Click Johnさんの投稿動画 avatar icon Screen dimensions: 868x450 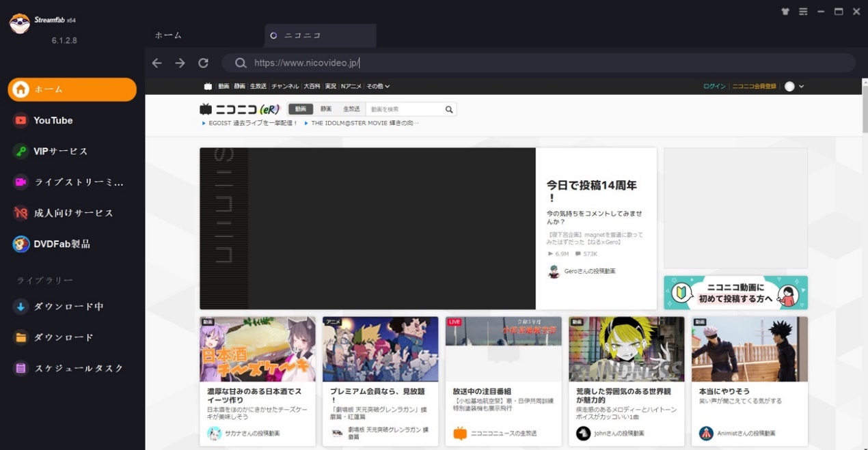pyautogui.click(x=583, y=434)
